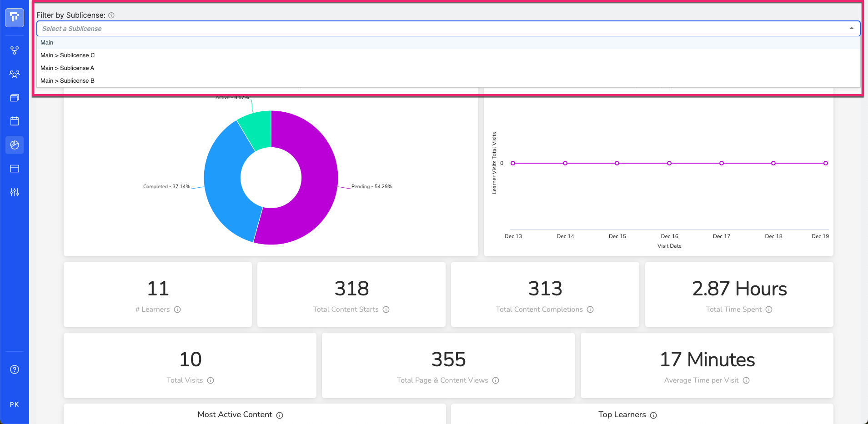
Task: Open the content library icon
Action: click(15, 98)
